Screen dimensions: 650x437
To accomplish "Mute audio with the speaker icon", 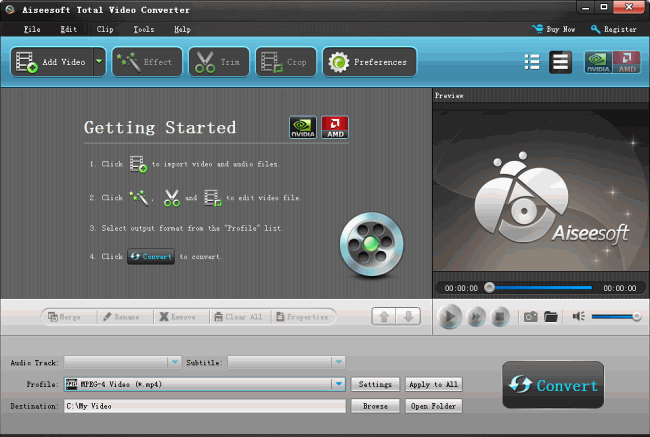I will click(579, 316).
